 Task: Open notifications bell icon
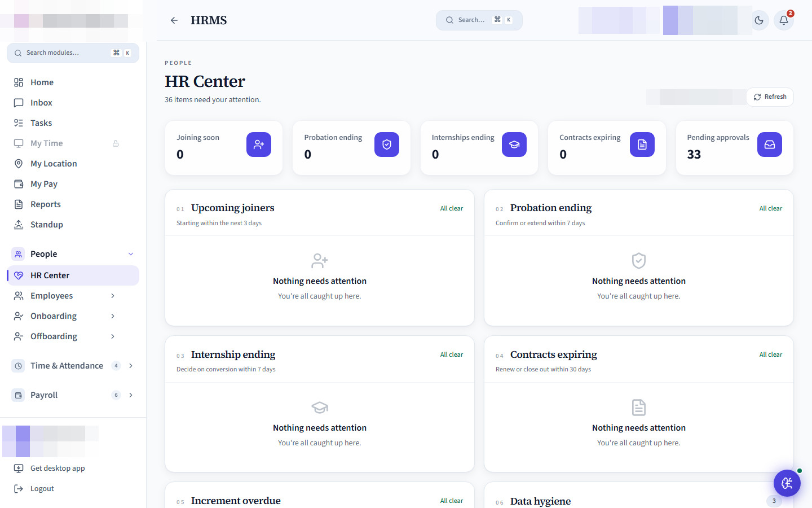[x=784, y=20]
